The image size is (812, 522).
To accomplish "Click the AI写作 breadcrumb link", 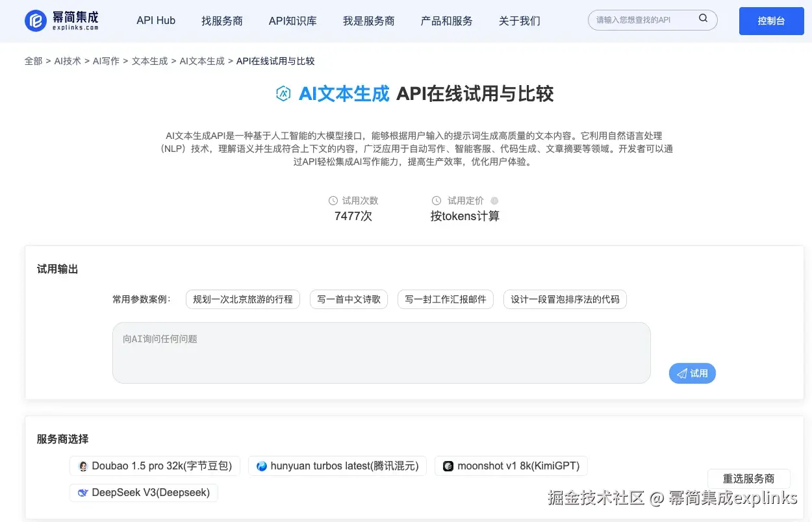I will 106,61.
